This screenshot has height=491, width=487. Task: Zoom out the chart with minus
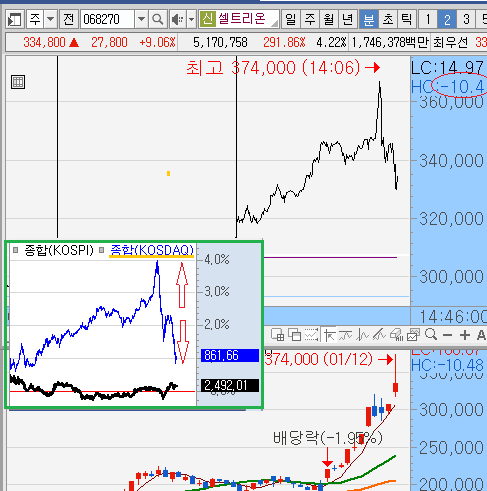point(448,335)
